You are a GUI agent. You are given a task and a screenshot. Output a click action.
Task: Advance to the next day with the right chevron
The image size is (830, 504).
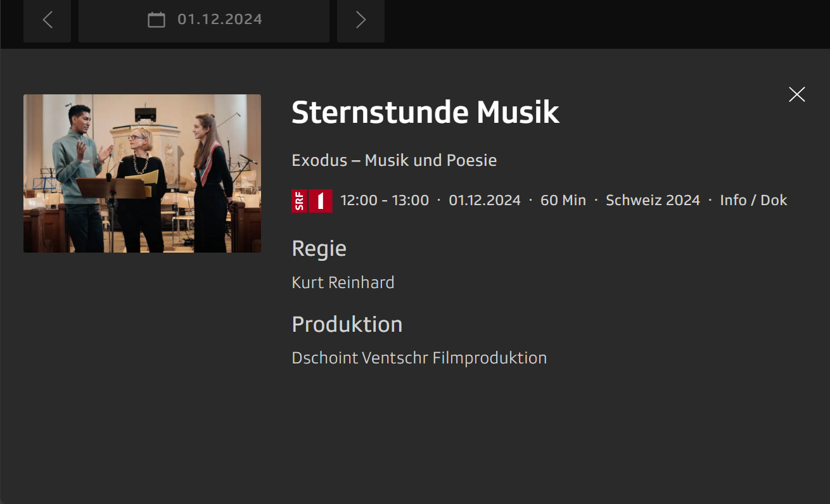361,20
